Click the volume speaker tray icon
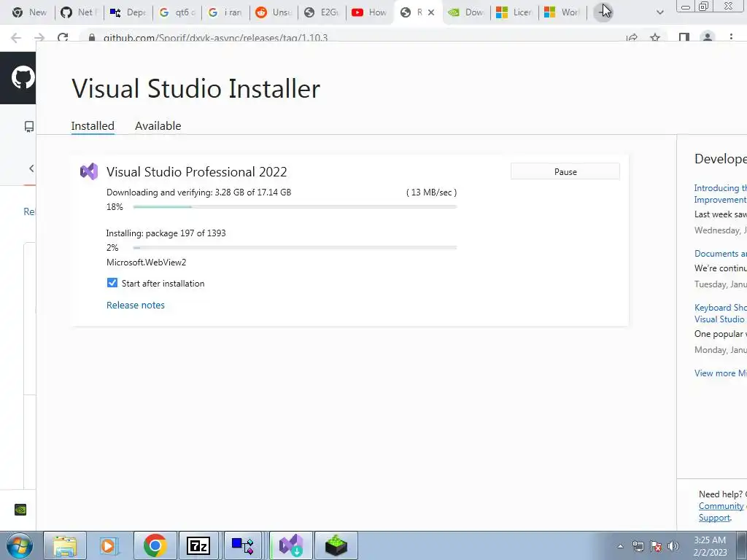Image resolution: width=747 pixels, height=560 pixels. [x=673, y=546]
